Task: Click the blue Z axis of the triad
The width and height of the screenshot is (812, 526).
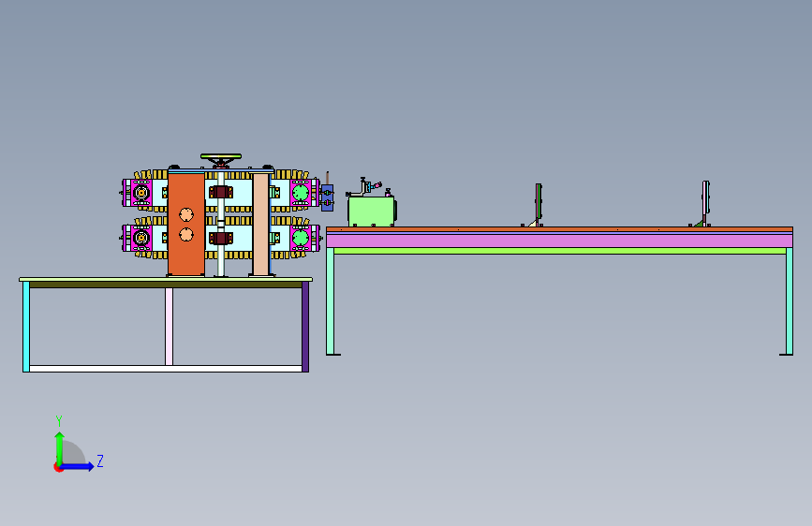Action: [78, 466]
